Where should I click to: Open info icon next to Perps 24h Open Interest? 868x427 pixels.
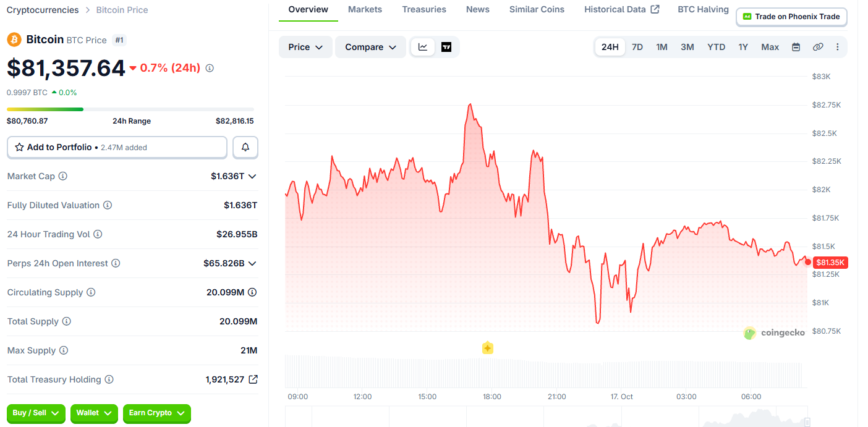[x=116, y=263]
